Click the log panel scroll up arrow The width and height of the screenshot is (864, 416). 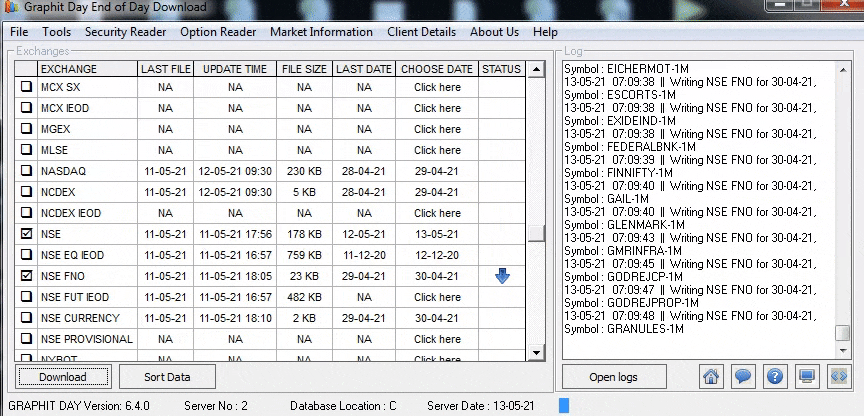[x=843, y=70]
